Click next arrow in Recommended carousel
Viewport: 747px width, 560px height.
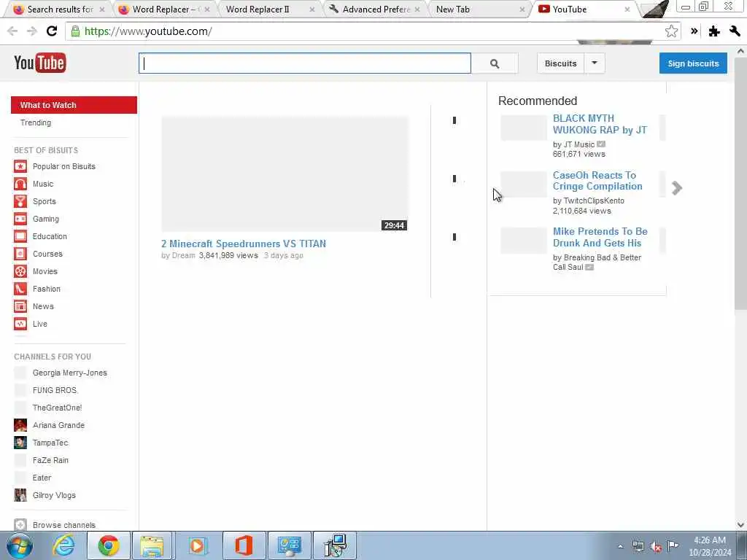tap(677, 188)
